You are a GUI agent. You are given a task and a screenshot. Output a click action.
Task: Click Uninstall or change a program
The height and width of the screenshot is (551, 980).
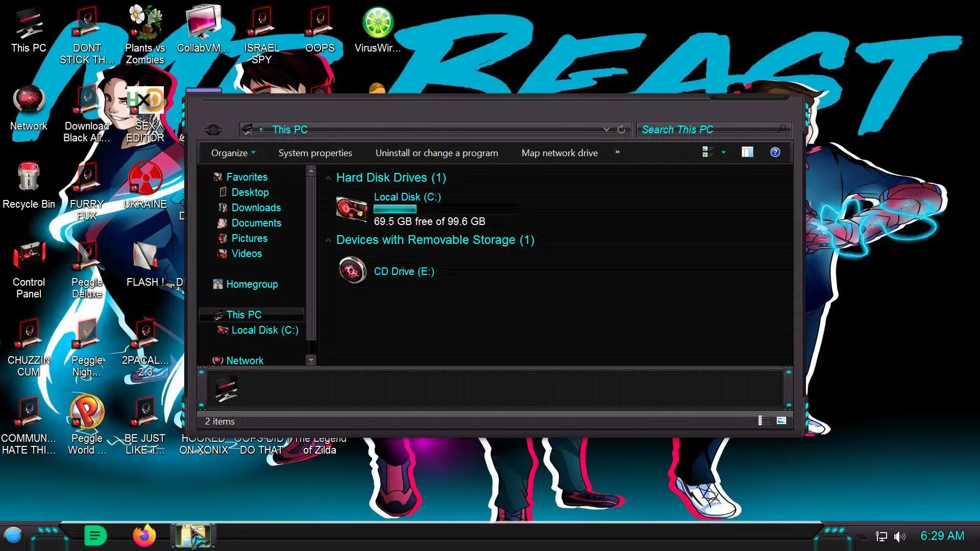(x=436, y=153)
